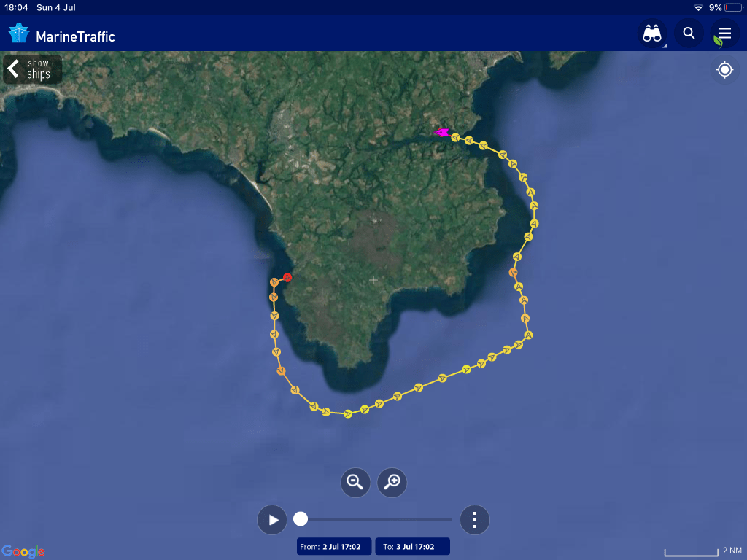Select the red track start marker
This screenshot has height=560, width=747.
coord(287,277)
